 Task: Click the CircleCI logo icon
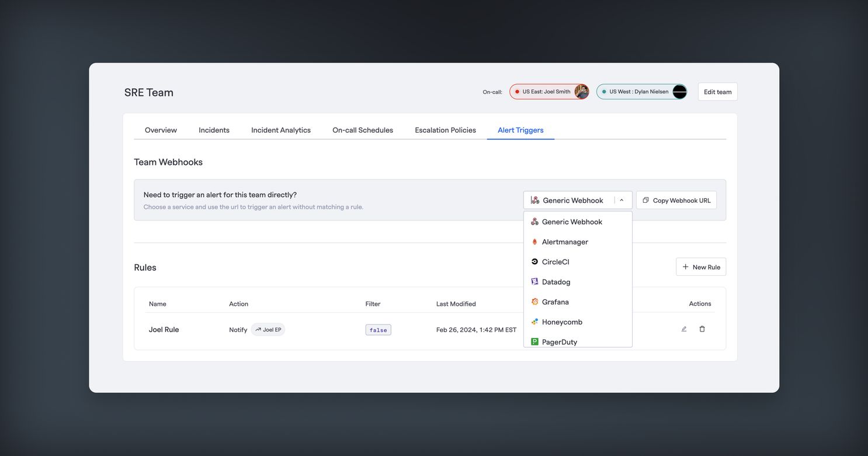(534, 262)
